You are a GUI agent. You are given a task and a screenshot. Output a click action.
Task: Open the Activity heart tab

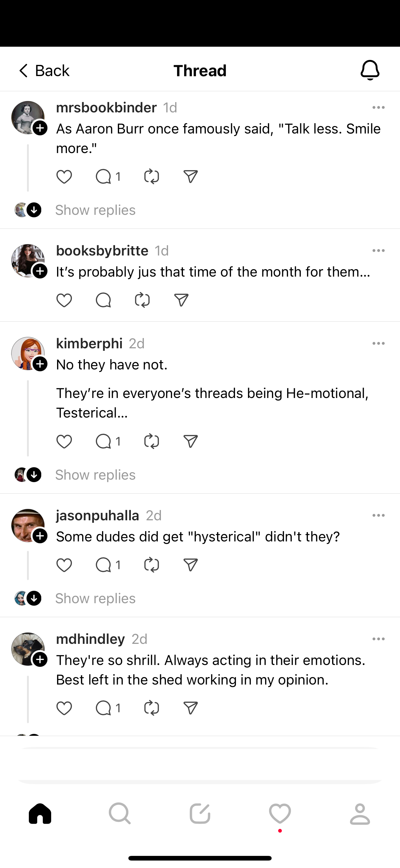coord(280,814)
